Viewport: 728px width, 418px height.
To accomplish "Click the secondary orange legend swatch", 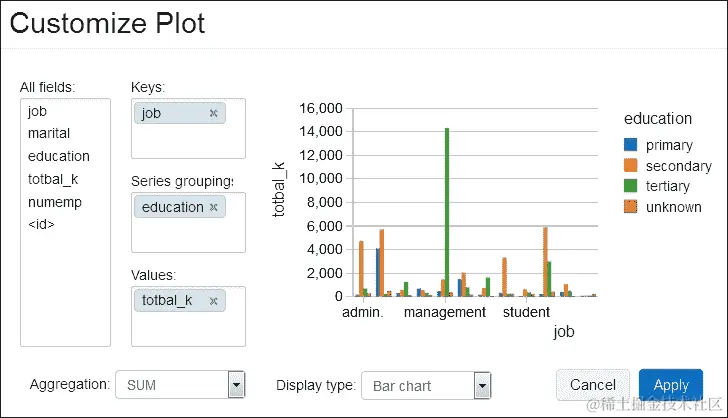I will coord(630,165).
